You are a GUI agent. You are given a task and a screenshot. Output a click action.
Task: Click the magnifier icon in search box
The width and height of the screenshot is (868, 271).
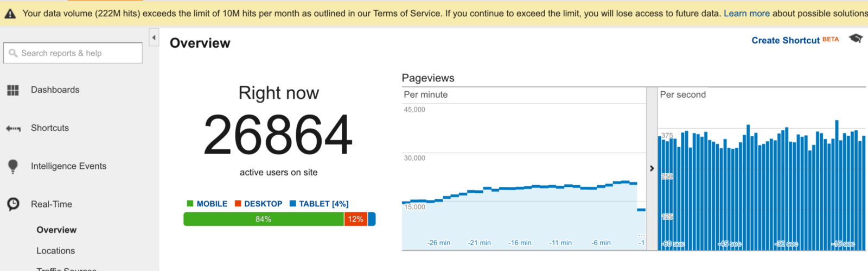13,53
